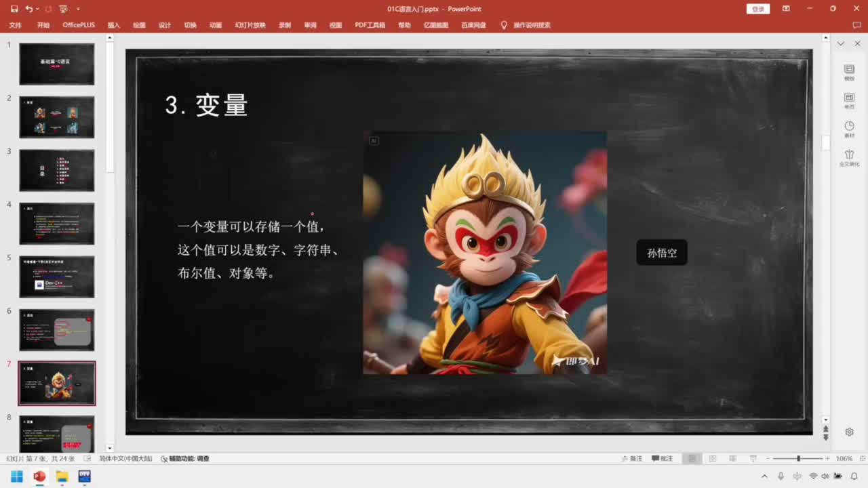
Task: Close the right side panel
Action: [x=858, y=43]
